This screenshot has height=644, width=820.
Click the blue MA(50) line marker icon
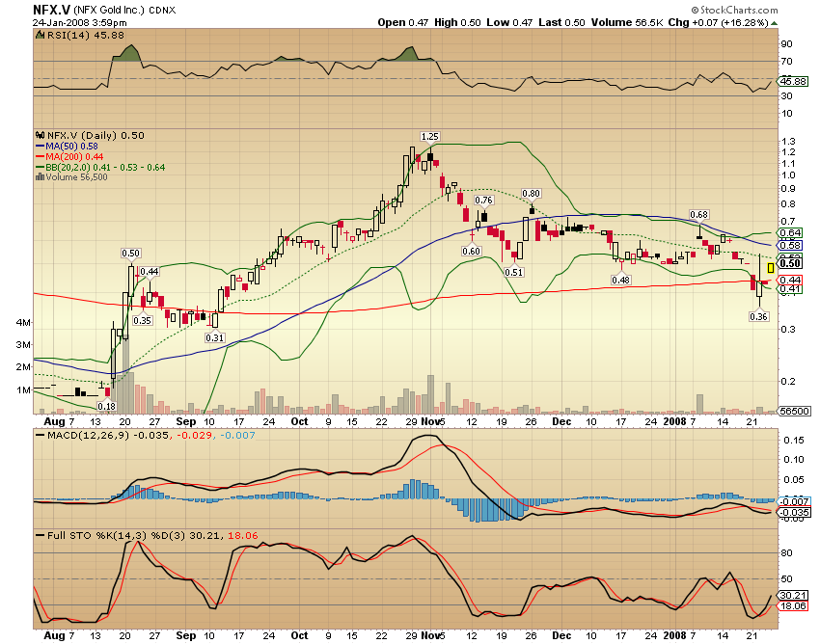click(40, 146)
